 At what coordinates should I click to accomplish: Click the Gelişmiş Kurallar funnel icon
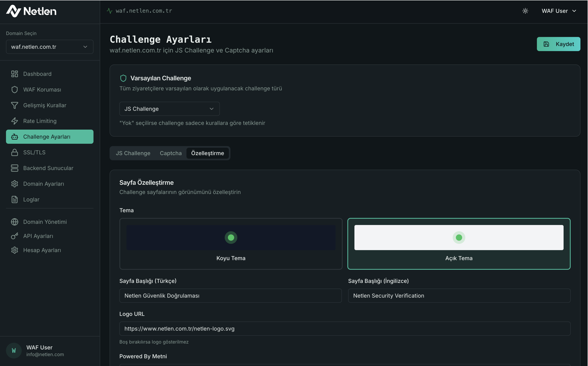coord(15,105)
